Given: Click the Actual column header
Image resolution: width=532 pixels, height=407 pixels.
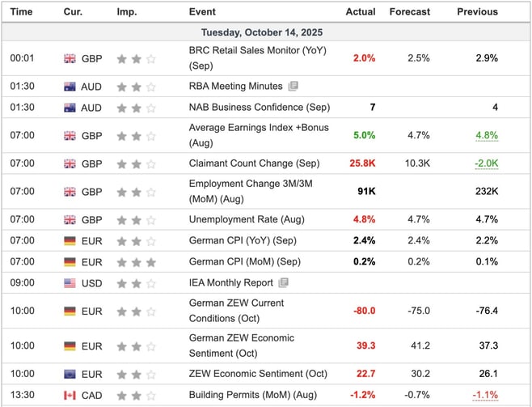Looking at the screenshot, I should pos(361,12).
